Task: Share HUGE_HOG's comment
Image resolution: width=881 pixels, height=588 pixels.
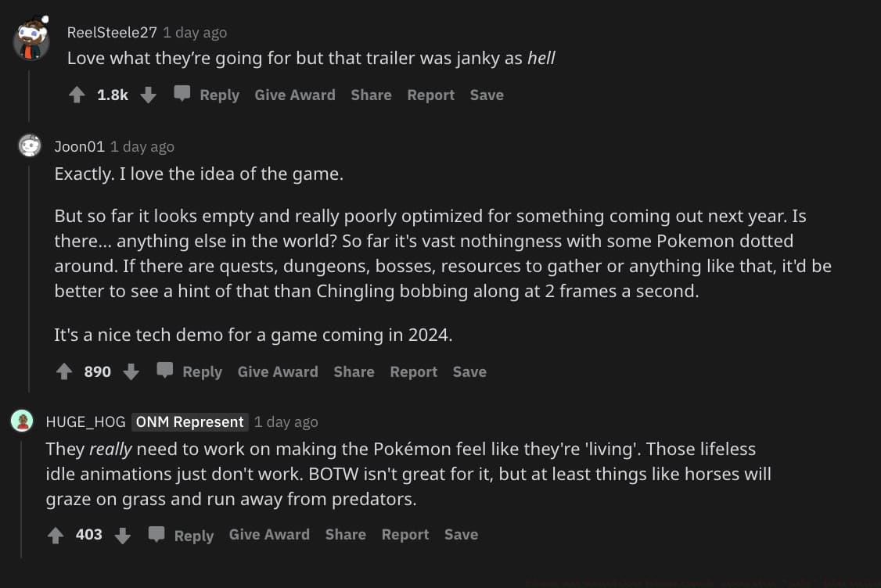Action: pyautogui.click(x=345, y=535)
